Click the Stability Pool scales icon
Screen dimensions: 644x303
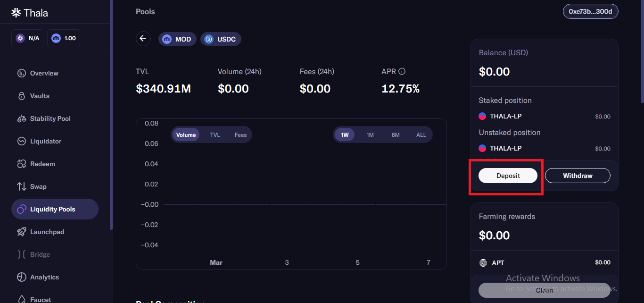pyautogui.click(x=21, y=118)
